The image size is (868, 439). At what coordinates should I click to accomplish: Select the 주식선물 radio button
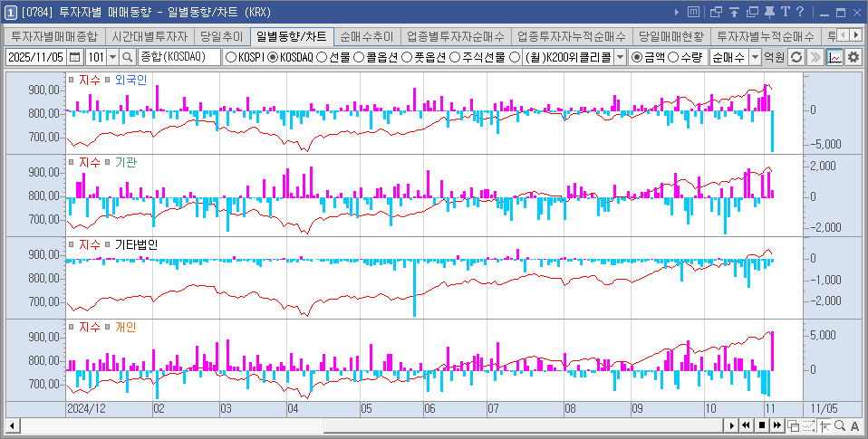pyautogui.click(x=455, y=57)
